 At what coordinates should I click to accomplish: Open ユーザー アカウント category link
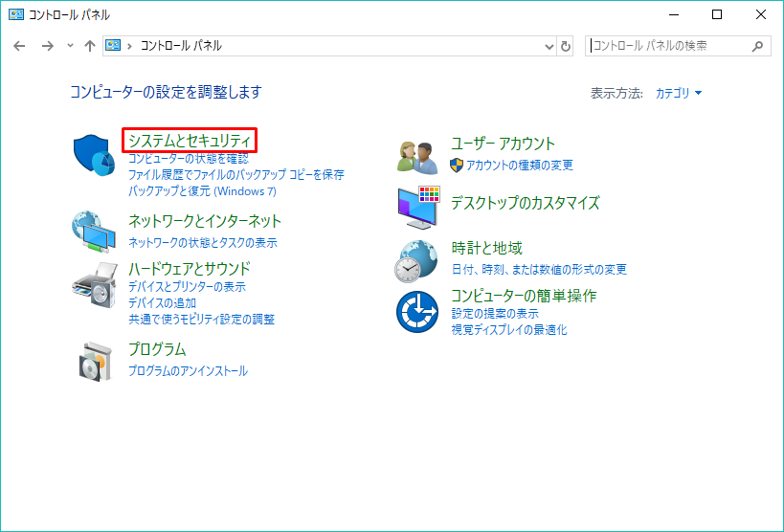[x=503, y=143]
